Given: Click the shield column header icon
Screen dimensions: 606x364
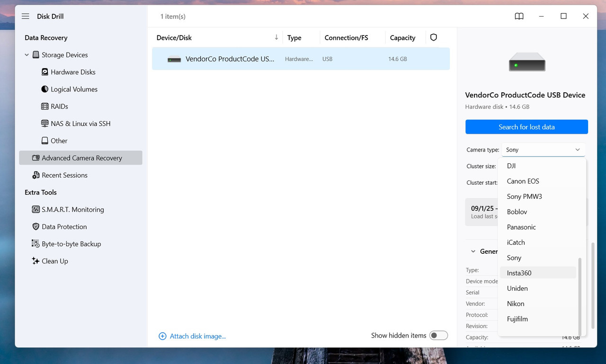Looking at the screenshot, I should (433, 37).
